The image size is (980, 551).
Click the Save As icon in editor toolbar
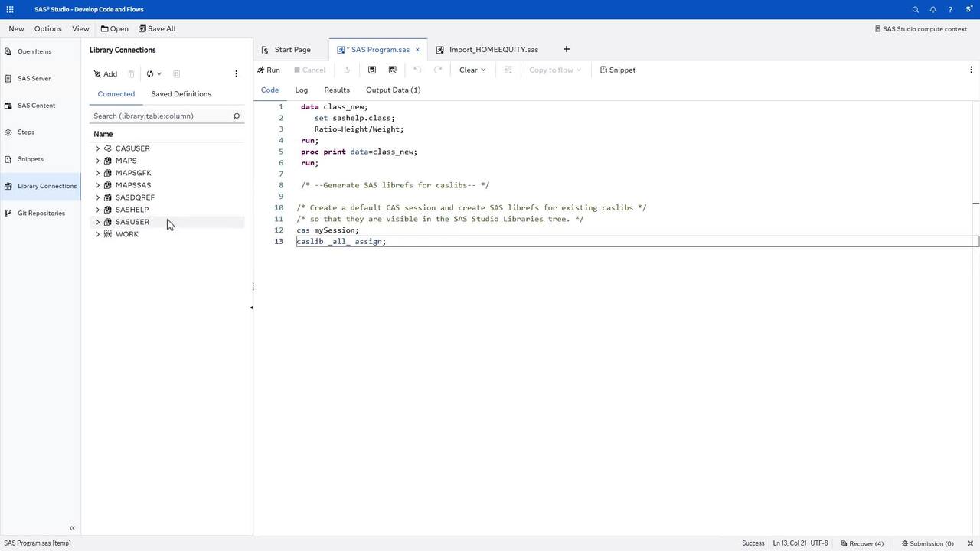[392, 70]
